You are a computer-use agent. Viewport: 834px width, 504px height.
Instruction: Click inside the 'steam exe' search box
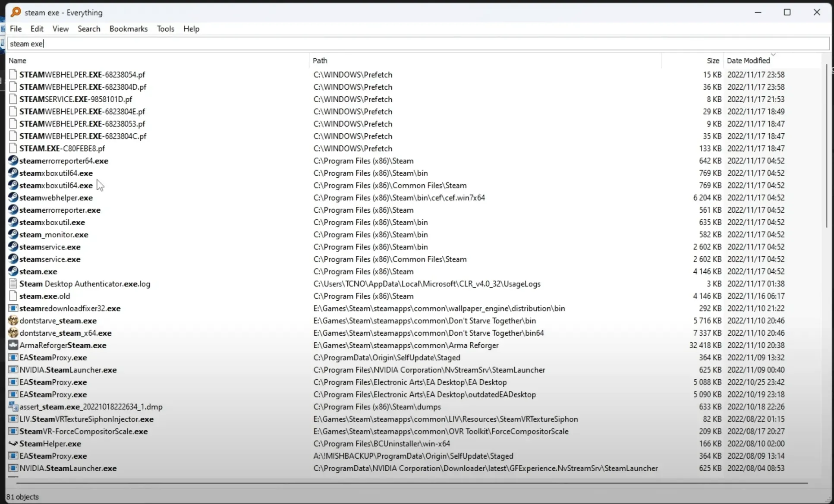coord(418,44)
